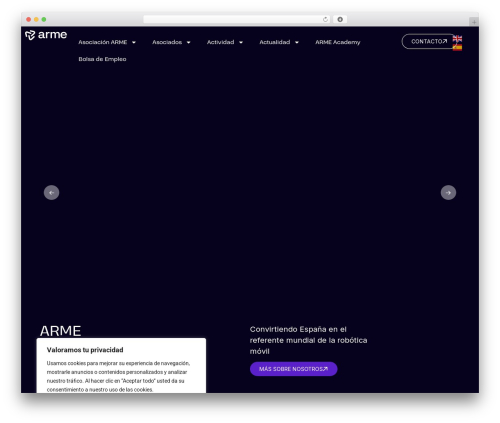
Task: Click the ARME hero title text
Action: (x=60, y=331)
